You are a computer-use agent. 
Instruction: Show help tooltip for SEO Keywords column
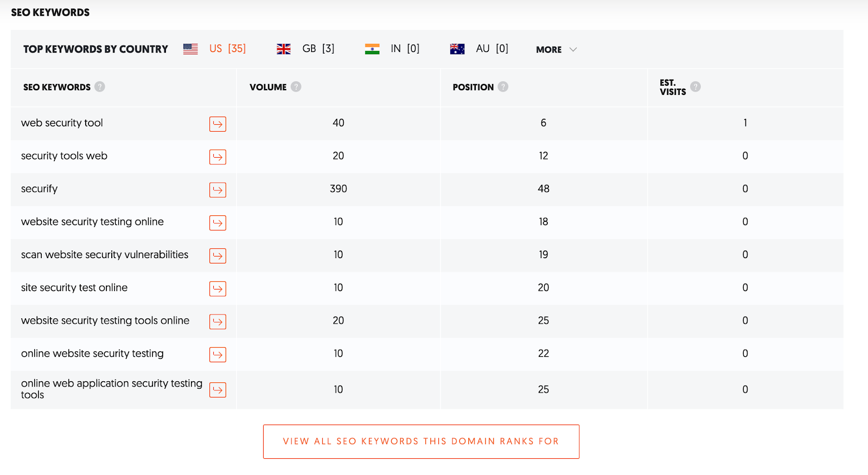point(100,87)
